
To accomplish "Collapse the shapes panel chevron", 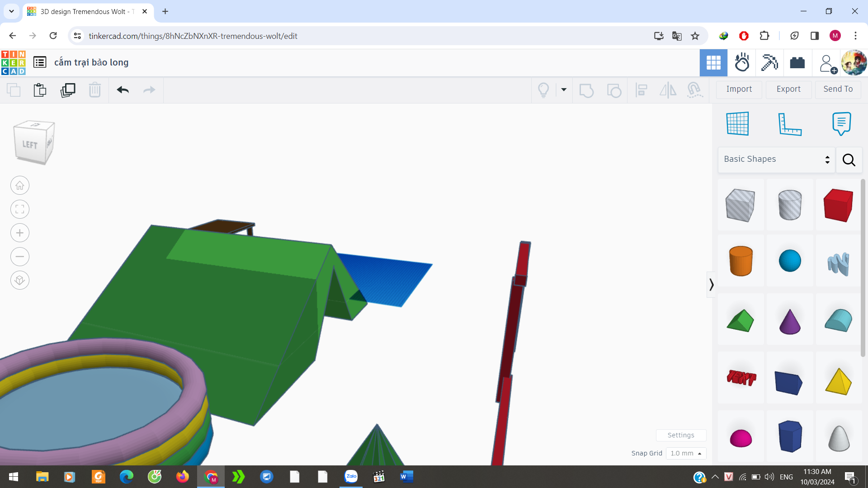I will (711, 284).
